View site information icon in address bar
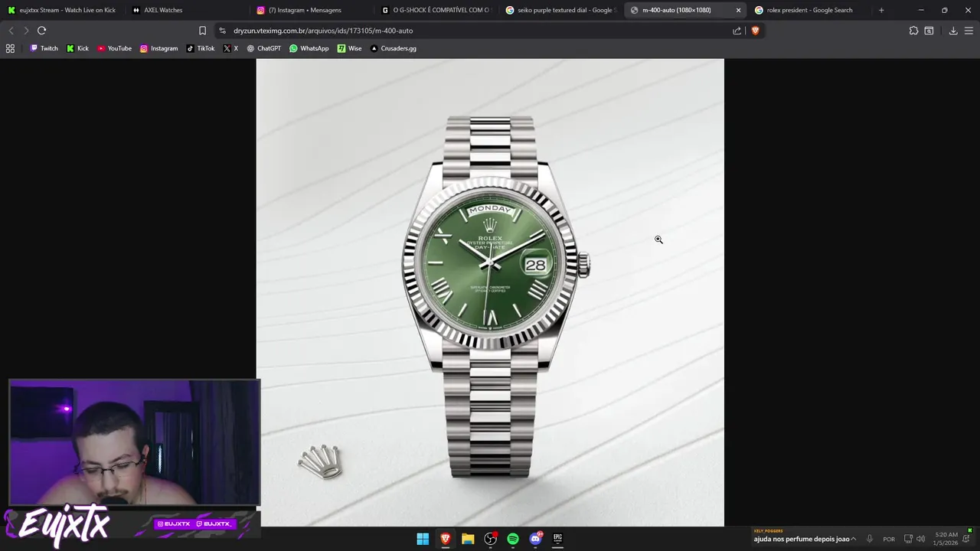980x551 pixels. (x=222, y=31)
